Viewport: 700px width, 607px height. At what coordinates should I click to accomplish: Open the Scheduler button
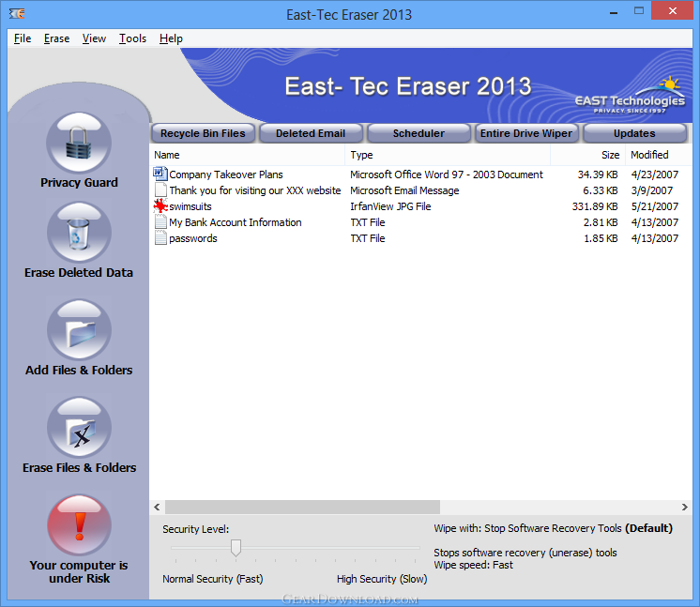pyautogui.click(x=418, y=133)
